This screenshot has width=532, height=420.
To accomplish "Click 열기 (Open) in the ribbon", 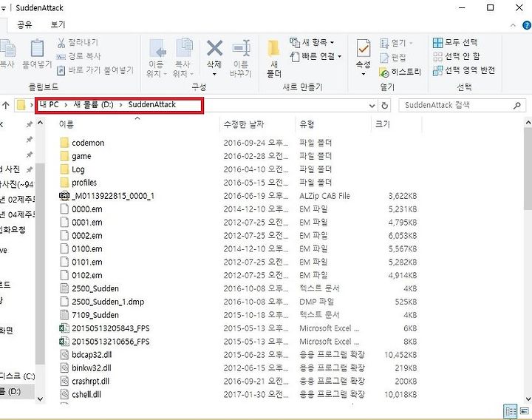I will [x=396, y=43].
